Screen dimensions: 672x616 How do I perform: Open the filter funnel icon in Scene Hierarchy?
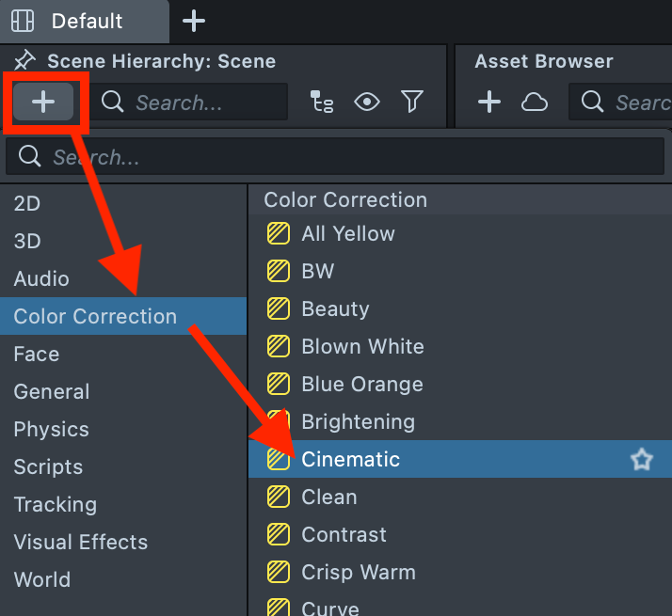click(x=412, y=103)
